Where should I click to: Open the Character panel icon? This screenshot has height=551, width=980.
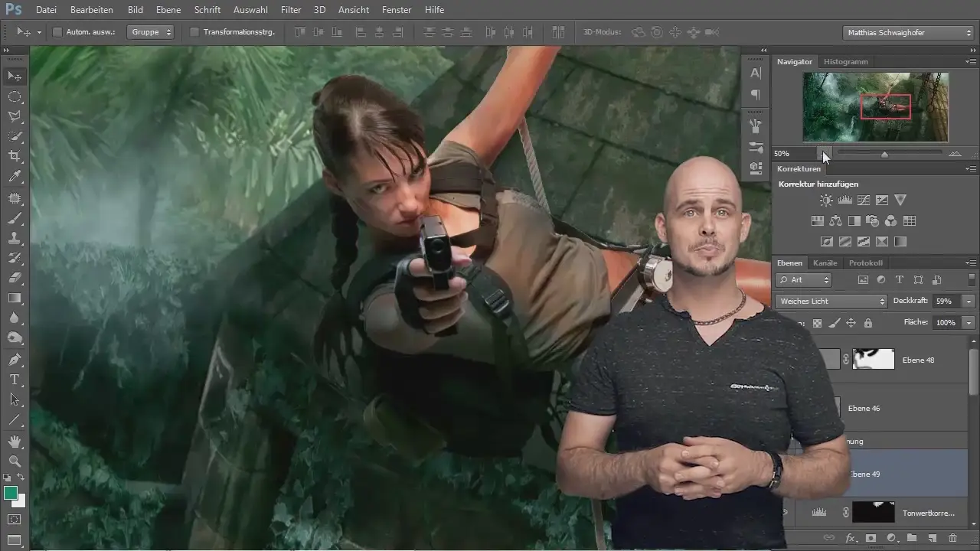tap(756, 73)
